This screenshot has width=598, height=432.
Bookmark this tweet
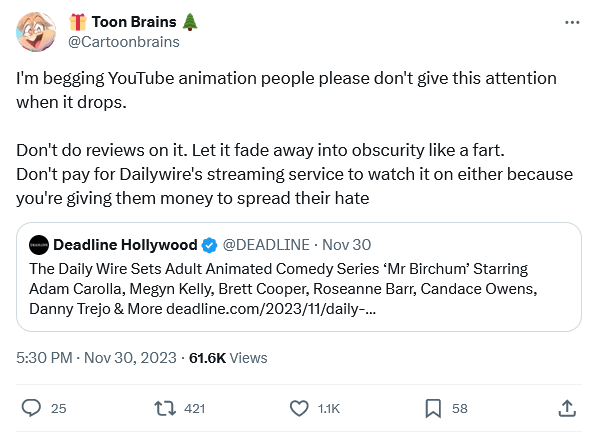[433, 408]
